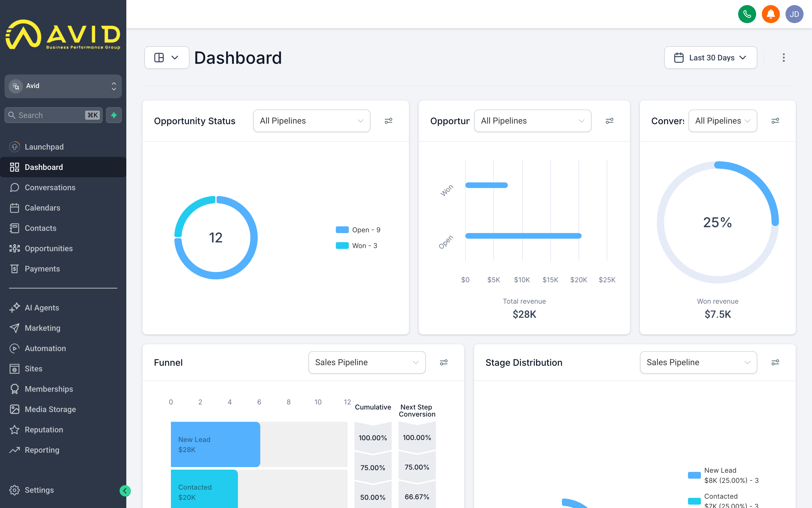Click the New Lead $28K funnel bar
812x508 pixels.
[215, 444]
